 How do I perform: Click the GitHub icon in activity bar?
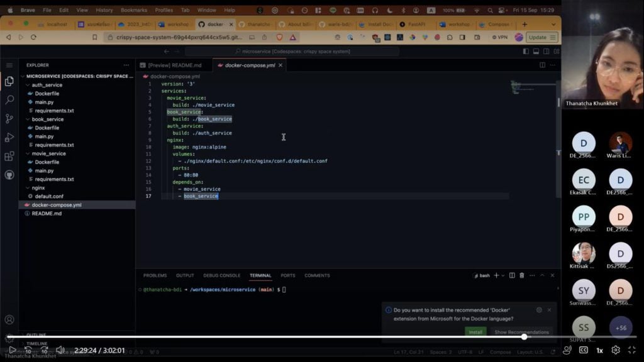tap(9, 175)
